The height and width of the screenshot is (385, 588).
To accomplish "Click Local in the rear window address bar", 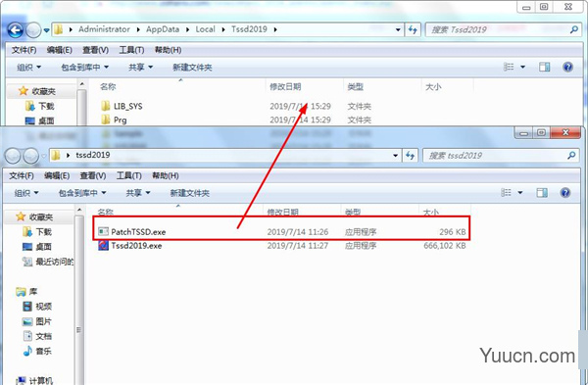I will [205, 29].
